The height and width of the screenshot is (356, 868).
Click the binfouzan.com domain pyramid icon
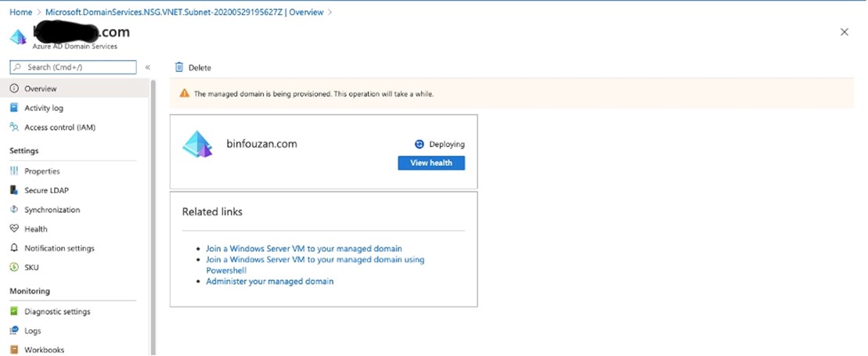point(197,144)
